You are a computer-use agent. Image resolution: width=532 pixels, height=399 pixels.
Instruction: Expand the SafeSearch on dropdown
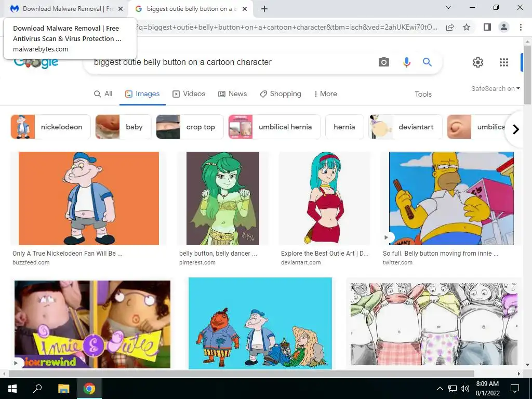point(495,88)
